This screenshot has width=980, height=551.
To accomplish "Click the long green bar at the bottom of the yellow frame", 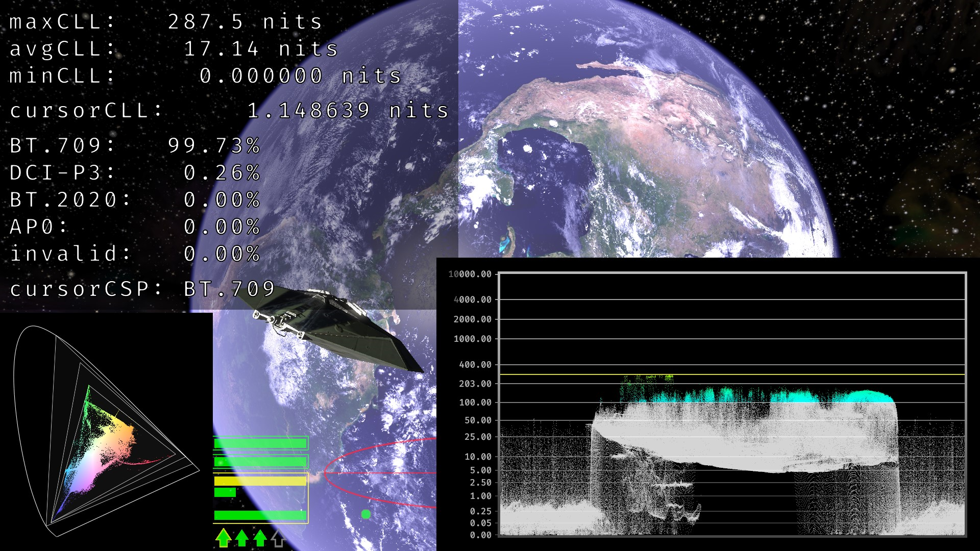I will point(260,515).
